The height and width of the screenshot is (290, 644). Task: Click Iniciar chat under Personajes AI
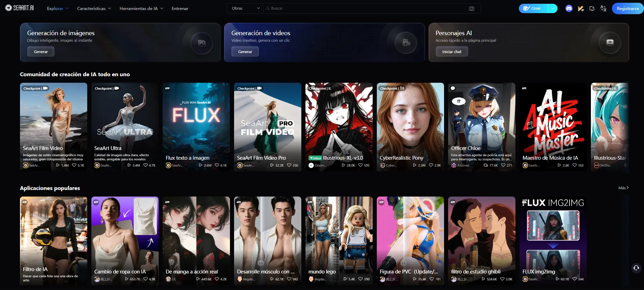point(452,52)
